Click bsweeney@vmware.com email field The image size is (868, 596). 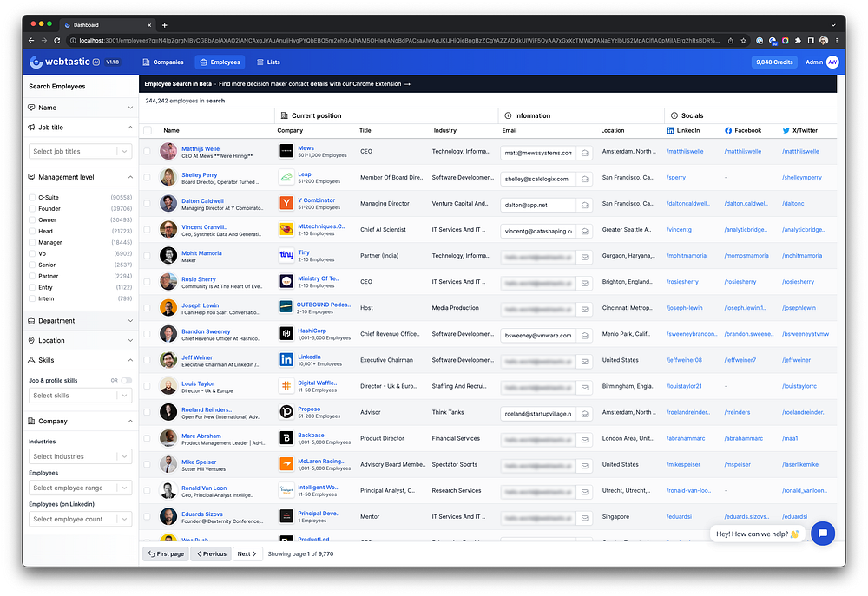click(x=538, y=336)
